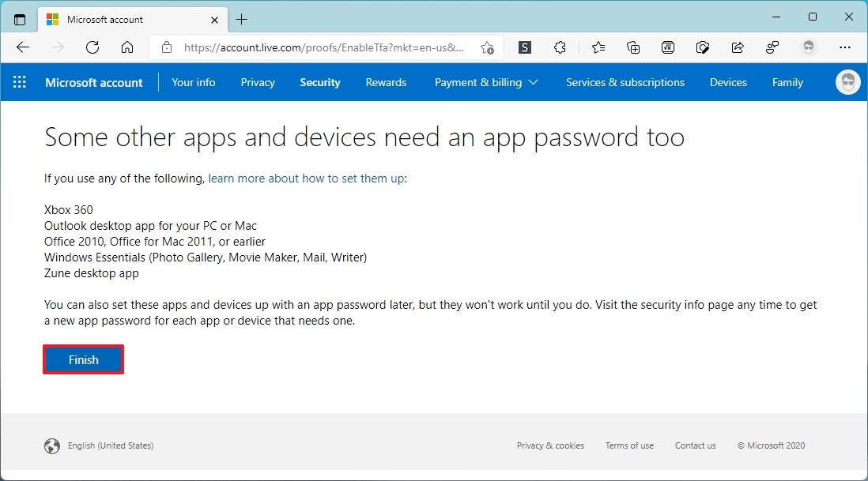Screen dimensions: 868x481
Task: Launch the Math Solver tool
Action: (668, 47)
